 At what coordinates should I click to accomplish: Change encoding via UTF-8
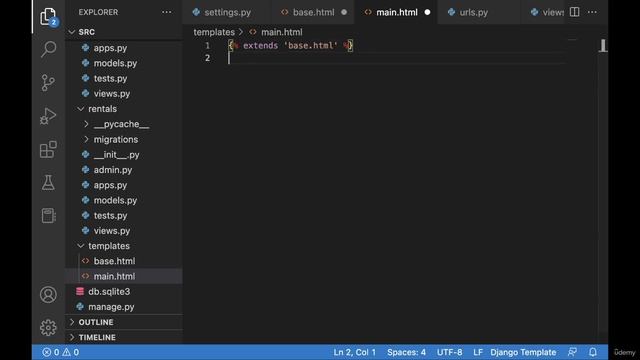[449, 352]
